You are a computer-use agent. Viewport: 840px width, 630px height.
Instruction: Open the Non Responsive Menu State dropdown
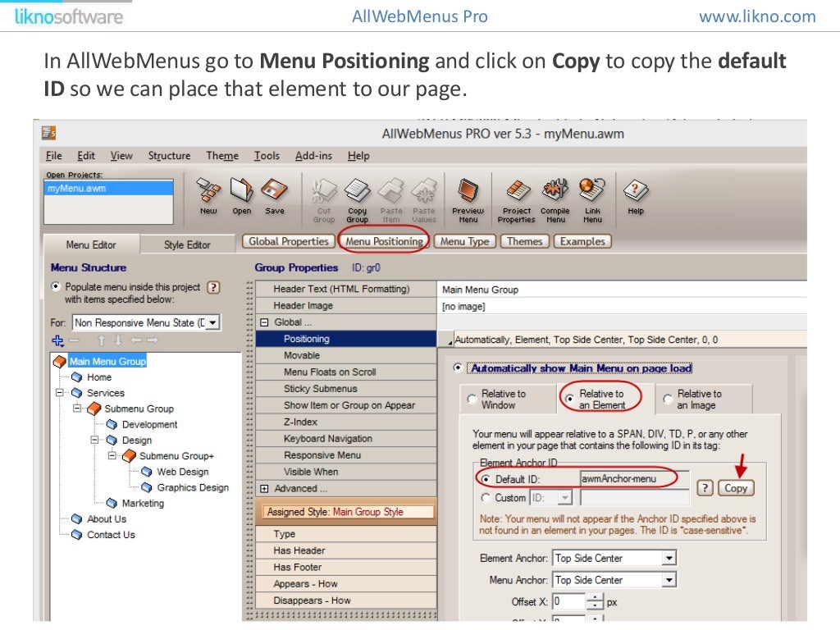point(213,322)
